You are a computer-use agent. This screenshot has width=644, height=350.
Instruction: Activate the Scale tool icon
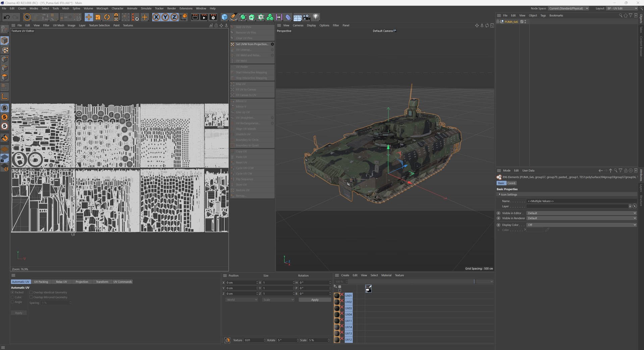pos(98,17)
